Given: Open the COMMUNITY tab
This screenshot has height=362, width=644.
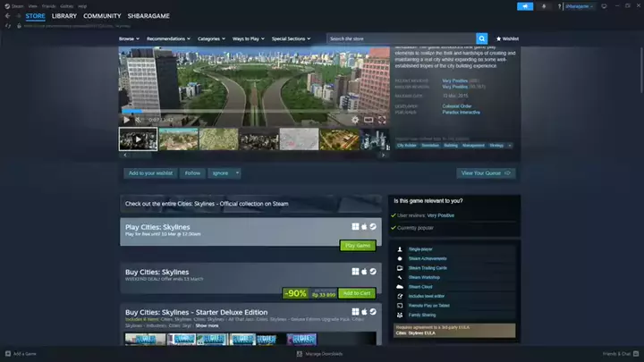Looking at the screenshot, I should (x=102, y=16).
